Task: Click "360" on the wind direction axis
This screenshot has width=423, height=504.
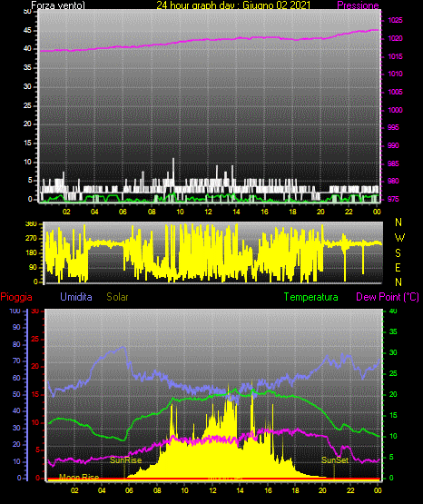Action: (31, 224)
